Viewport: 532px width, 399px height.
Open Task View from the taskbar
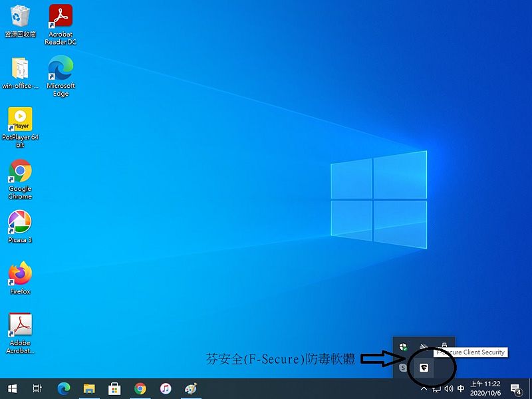pyautogui.click(x=37, y=388)
